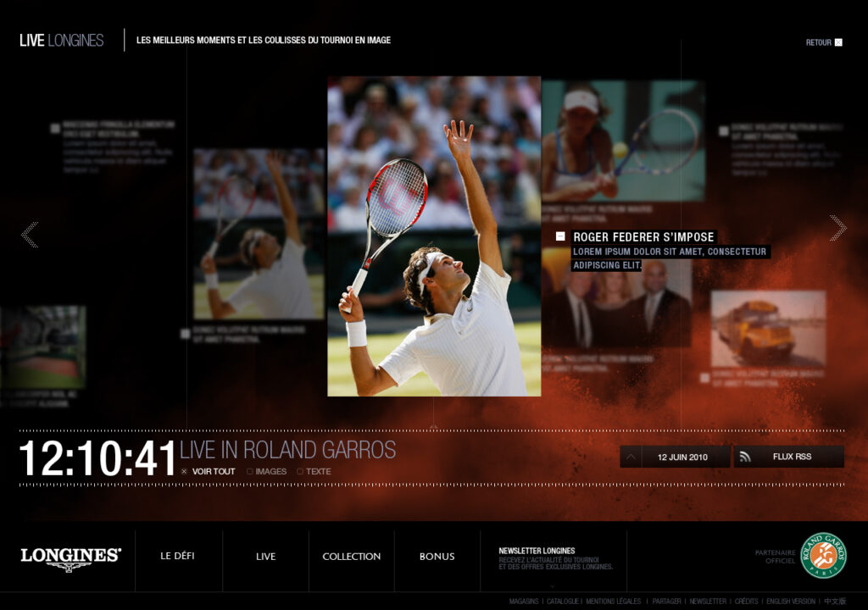Click the LOREM IPSUM DOLOR SIT AMET caption
Screen dimensions: 868x610
tap(670, 258)
